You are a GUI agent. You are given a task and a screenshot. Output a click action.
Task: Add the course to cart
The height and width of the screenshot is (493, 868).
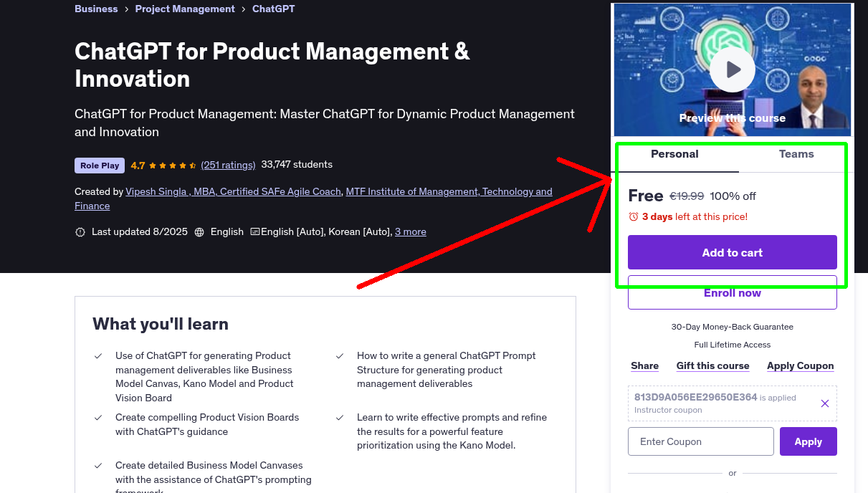(733, 252)
